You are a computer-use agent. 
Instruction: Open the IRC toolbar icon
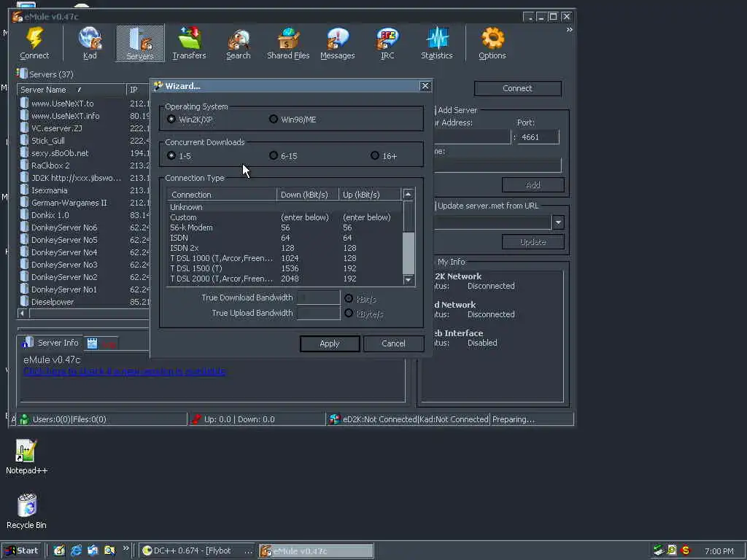[387, 38]
